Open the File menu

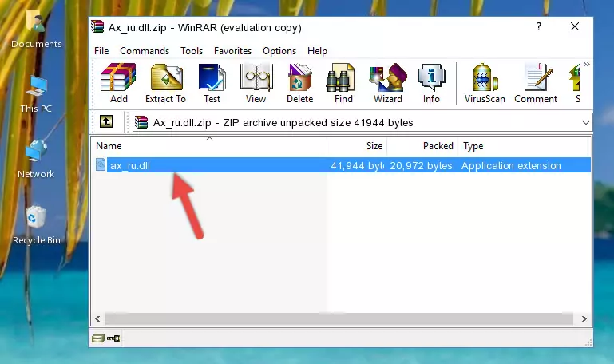tap(101, 51)
